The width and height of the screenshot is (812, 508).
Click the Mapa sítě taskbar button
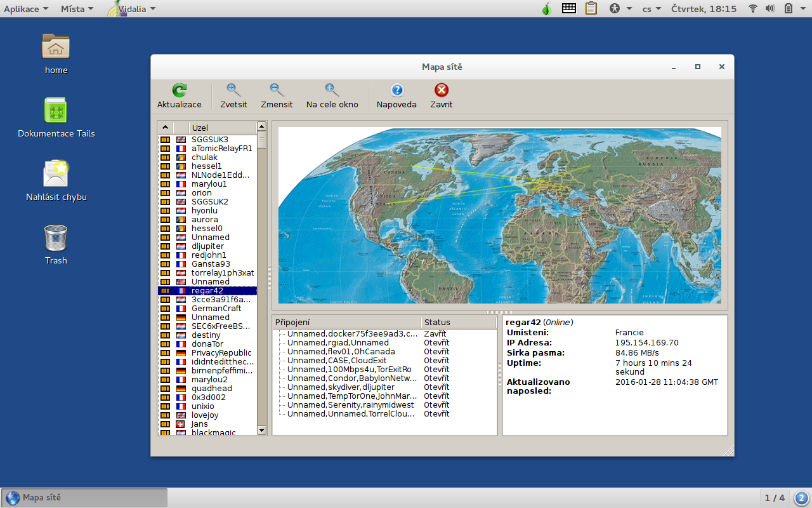[84, 498]
